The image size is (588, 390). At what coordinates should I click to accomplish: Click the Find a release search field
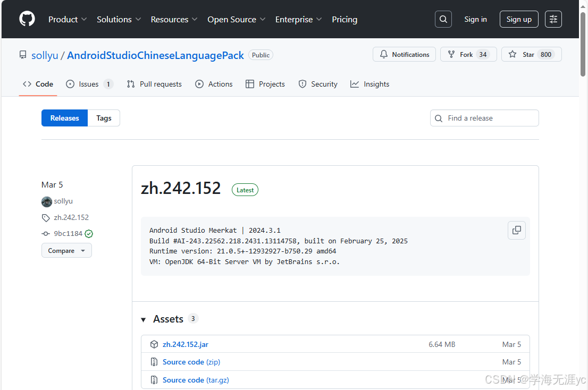point(484,118)
